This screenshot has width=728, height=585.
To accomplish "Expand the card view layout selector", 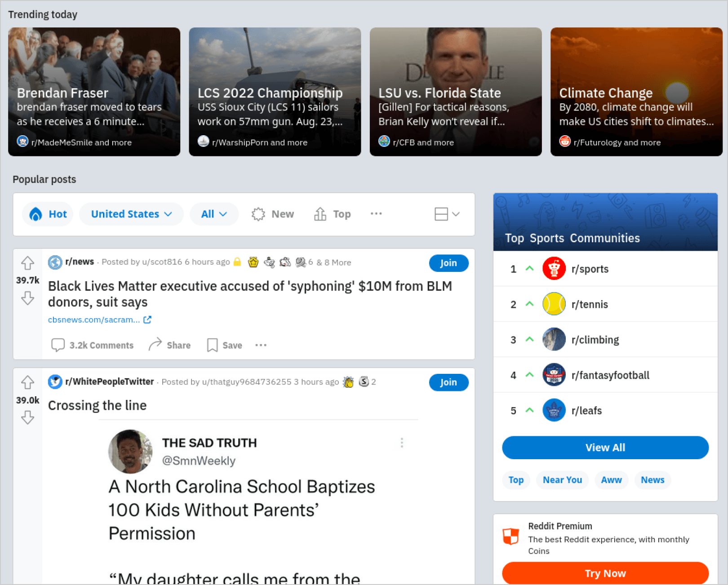I will click(447, 214).
